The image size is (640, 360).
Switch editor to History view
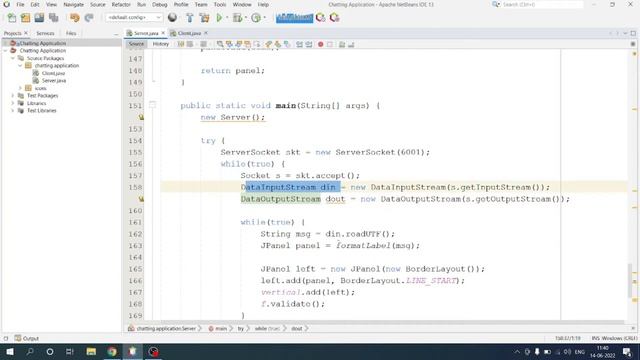pyautogui.click(x=160, y=44)
